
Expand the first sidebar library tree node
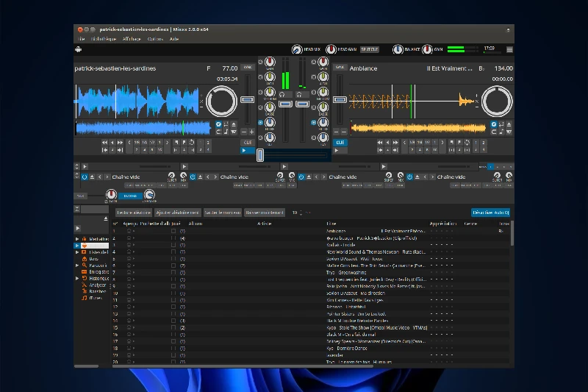[77, 239]
